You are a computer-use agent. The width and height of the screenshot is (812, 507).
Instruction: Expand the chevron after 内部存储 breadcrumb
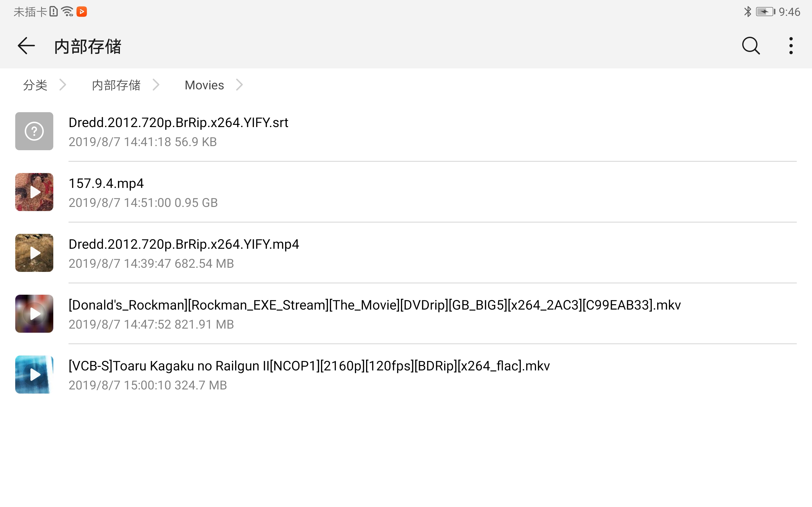[156, 85]
